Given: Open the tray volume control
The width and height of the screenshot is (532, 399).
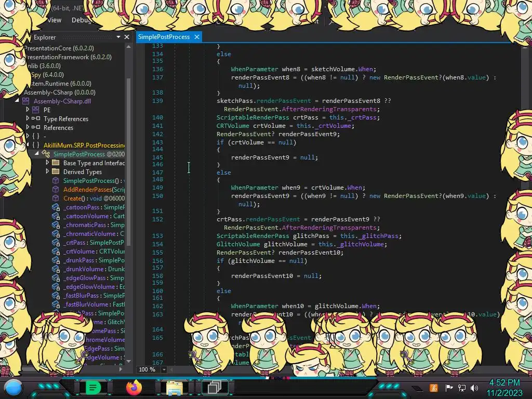Looking at the screenshot, I should click(x=474, y=388).
